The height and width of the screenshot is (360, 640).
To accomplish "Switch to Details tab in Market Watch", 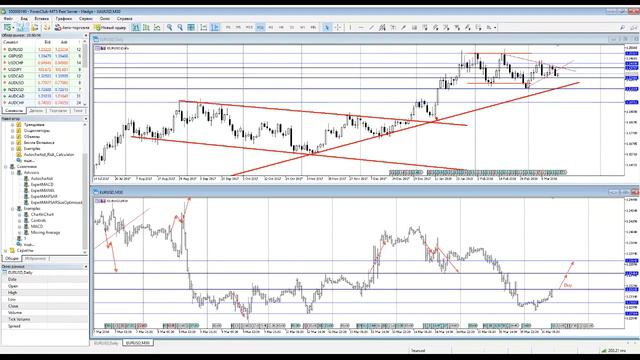I will point(36,111).
